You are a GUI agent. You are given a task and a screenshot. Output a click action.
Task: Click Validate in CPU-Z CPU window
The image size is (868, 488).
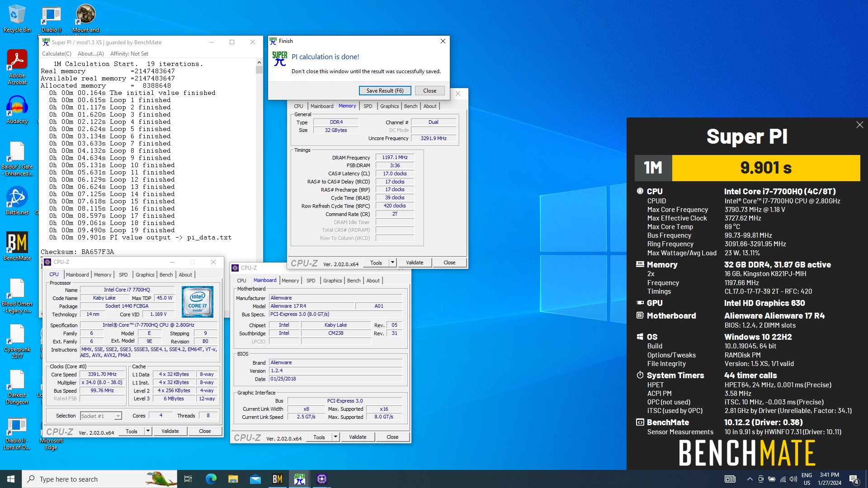pos(170,431)
